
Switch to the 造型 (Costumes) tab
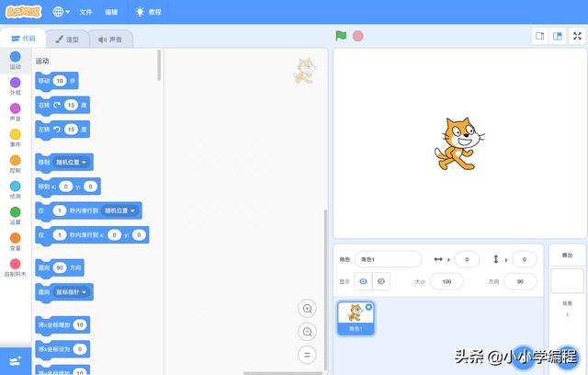click(67, 39)
